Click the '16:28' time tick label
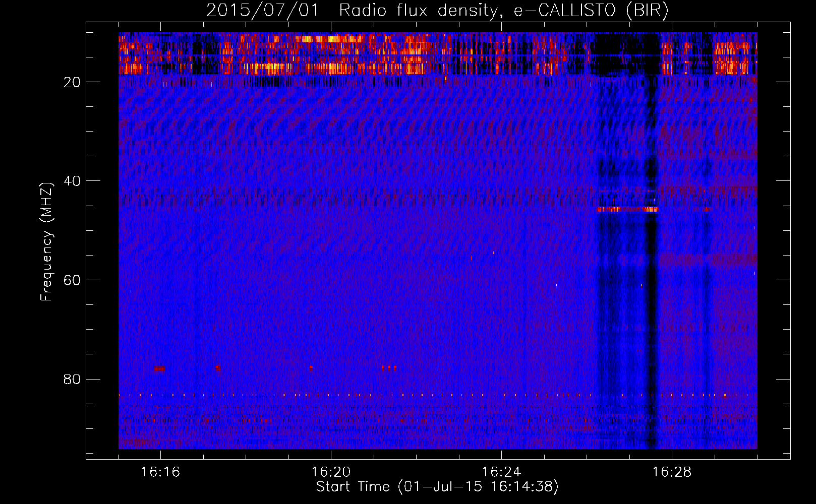 672,472
